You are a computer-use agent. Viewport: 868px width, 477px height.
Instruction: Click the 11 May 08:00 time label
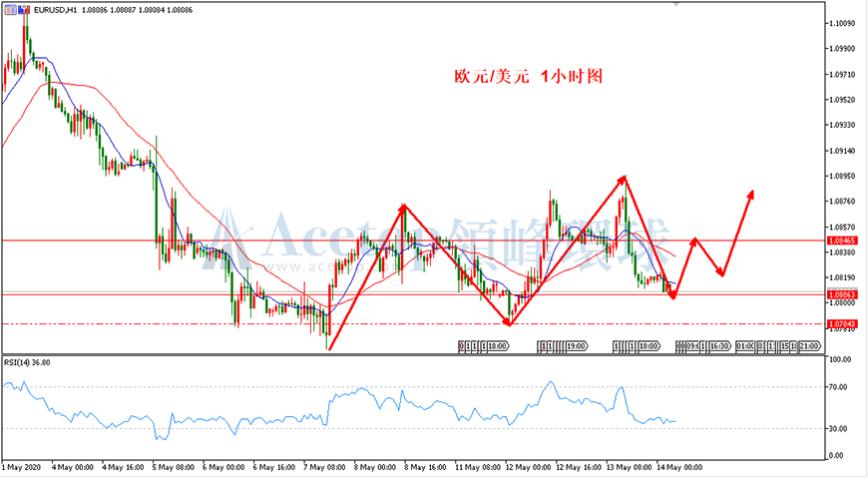478,468
